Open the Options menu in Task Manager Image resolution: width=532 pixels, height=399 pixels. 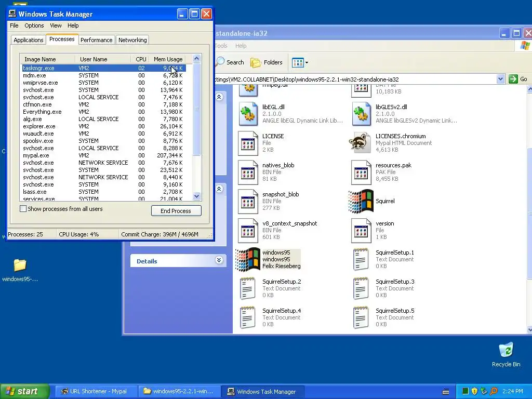tap(34, 25)
